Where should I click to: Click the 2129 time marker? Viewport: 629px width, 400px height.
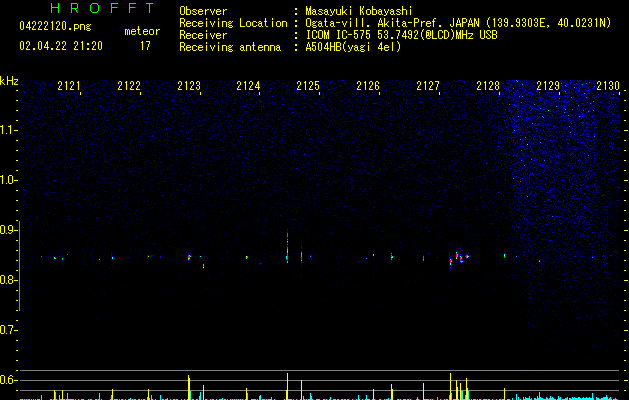pos(548,86)
